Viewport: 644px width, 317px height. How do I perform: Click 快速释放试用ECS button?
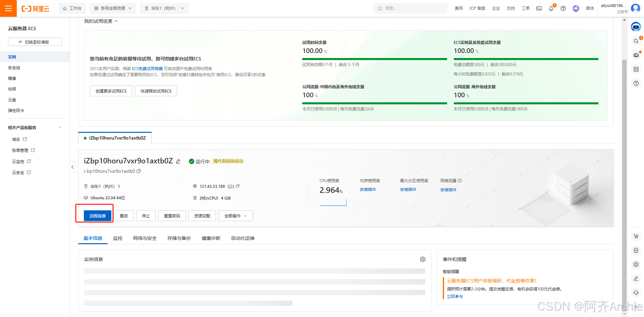[x=156, y=91]
